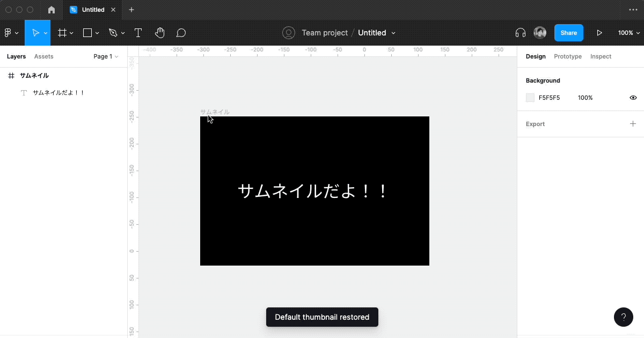The height and width of the screenshot is (338, 644).
Task: Activate the Hand tool
Action: point(159,33)
